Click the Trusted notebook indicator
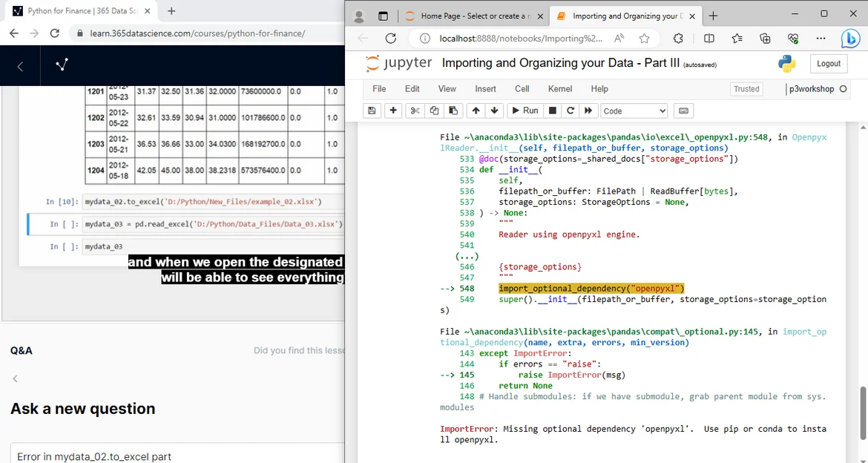This screenshot has width=868, height=463. coord(746,89)
